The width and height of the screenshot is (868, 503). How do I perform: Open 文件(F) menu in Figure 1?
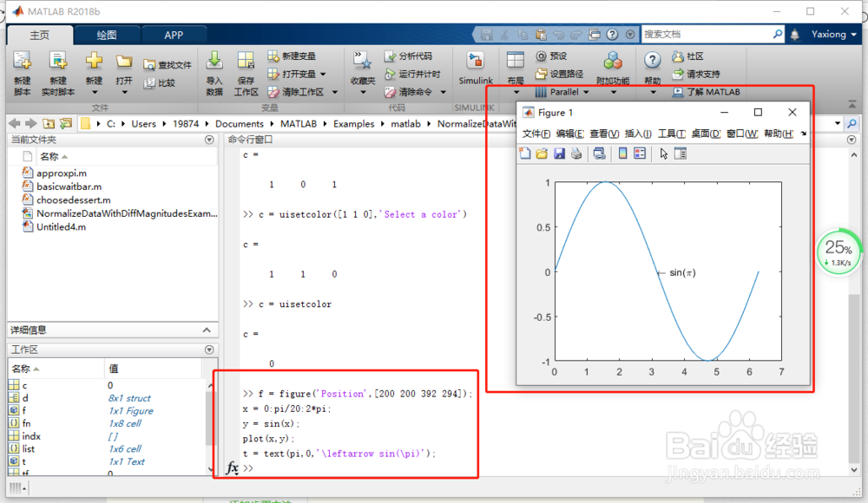click(x=536, y=134)
